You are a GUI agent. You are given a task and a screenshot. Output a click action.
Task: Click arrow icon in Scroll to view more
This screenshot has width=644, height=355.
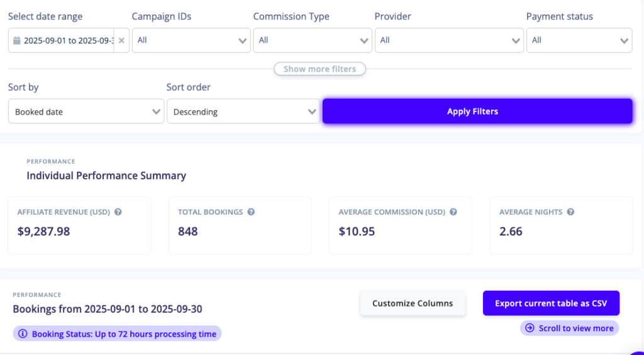pos(530,328)
